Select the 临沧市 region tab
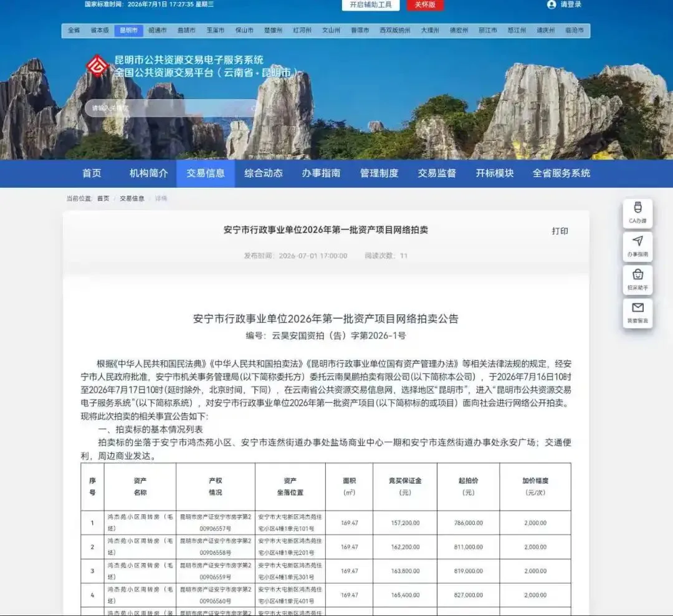This screenshot has width=673, height=616. [575, 31]
